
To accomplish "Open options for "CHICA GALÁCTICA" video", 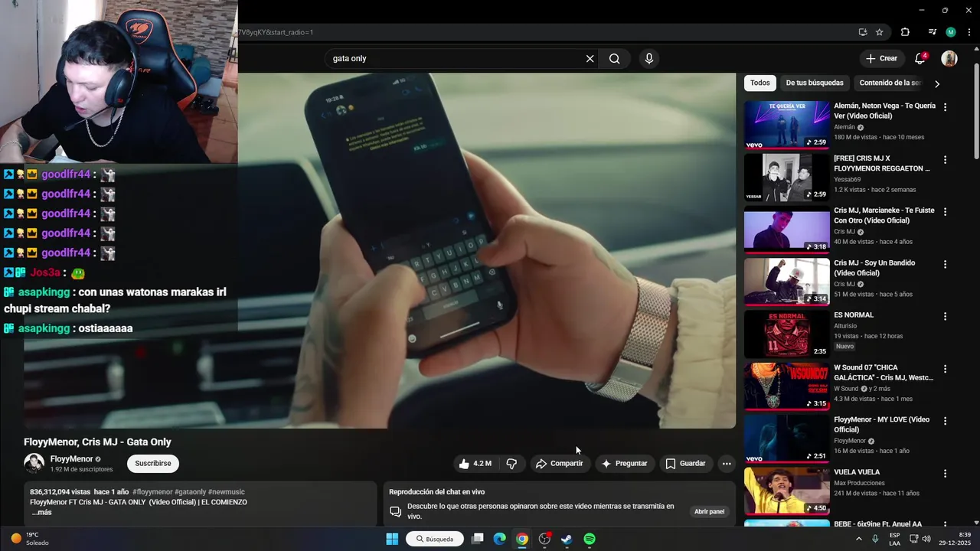I will pos(945,369).
